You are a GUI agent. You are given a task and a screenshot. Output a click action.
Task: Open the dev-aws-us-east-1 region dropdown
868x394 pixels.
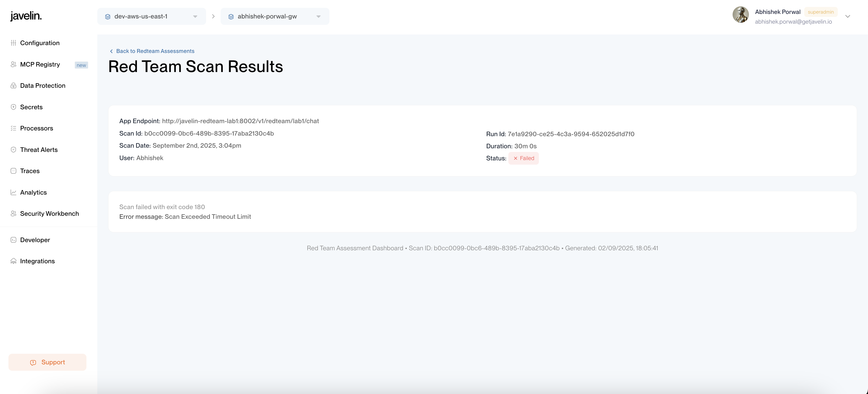152,16
